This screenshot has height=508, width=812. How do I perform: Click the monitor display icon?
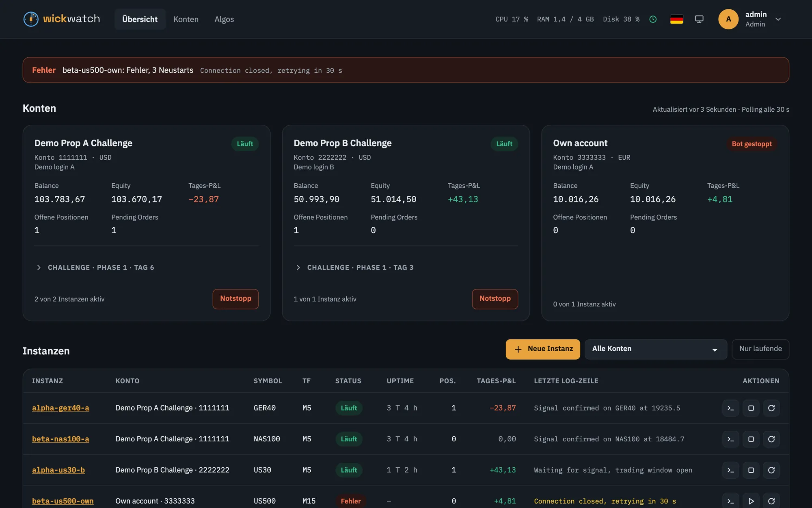pyautogui.click(x=699, y=19)
